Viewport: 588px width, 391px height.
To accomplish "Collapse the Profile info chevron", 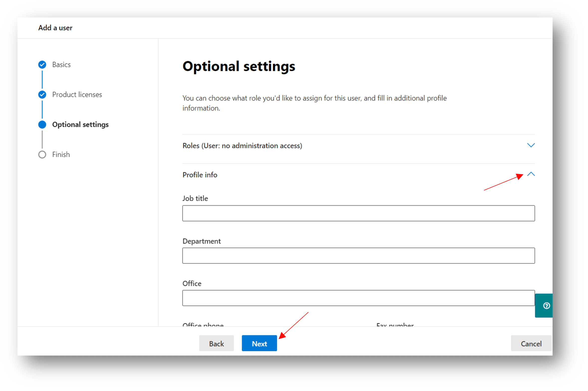I will pos(531,174).
